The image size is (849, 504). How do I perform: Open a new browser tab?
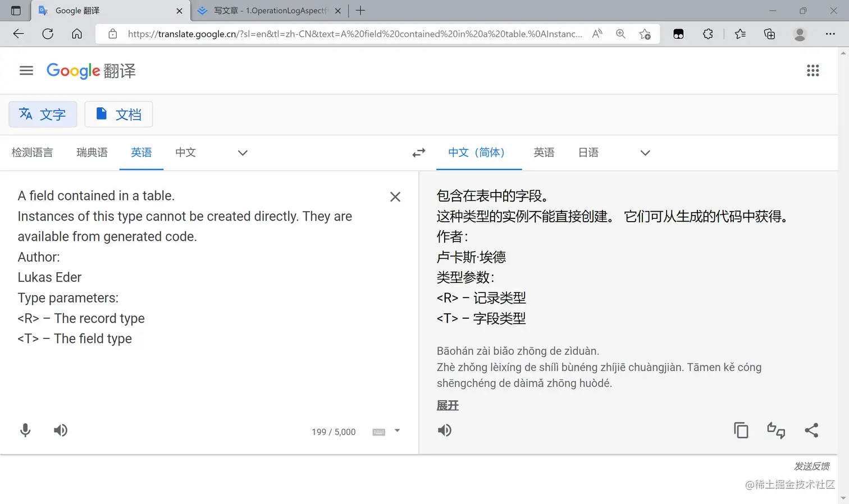360,10
